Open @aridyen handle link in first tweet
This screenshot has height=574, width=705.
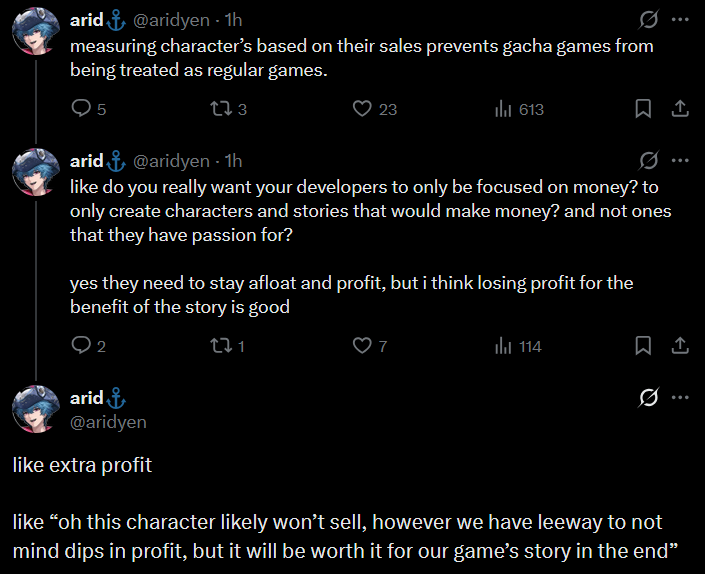171,20
